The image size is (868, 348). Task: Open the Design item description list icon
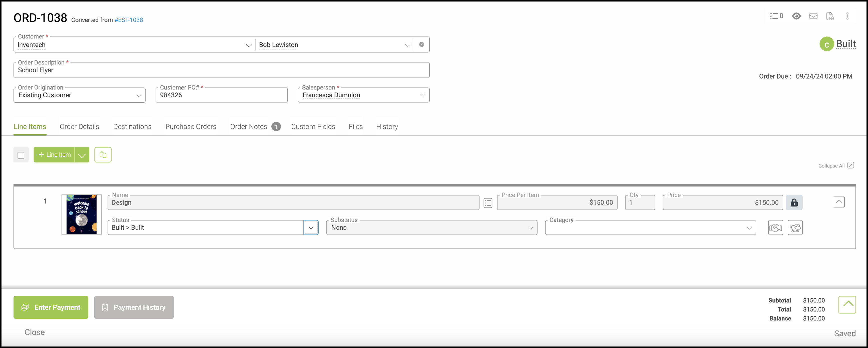coord(488,203)
